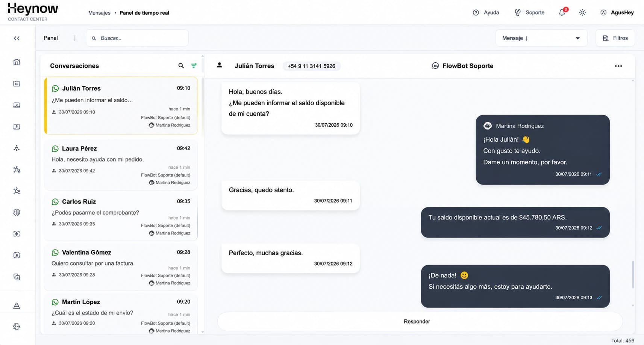Click '¿Podés pasarme el comprobante?' preview
Viewport: 644px width, 345px height.
click(95, 212)
